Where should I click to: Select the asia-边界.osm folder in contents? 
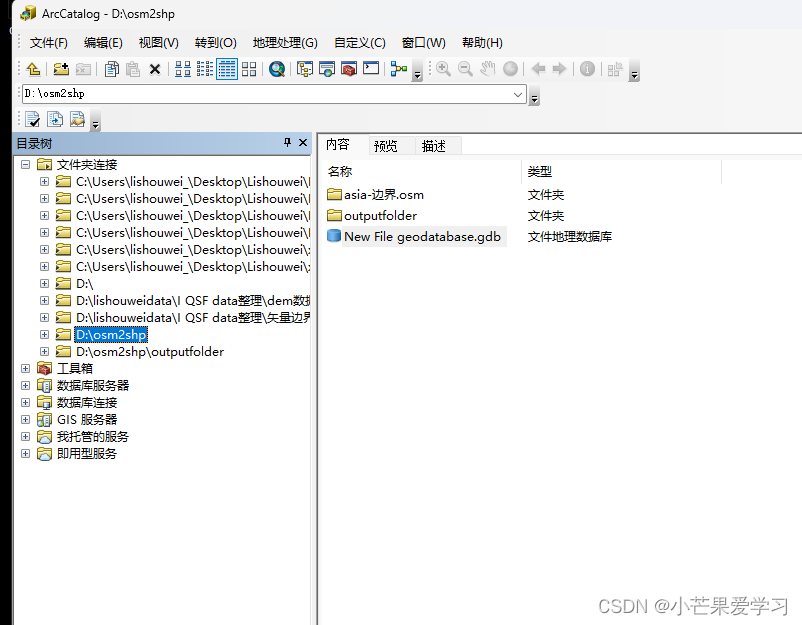click(384, 195)
